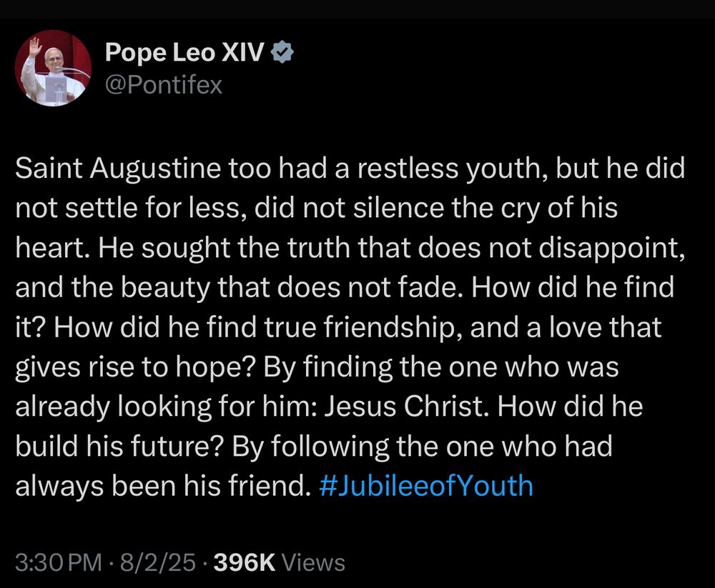The height and width of the screenshot is (588, 715).
Task: Visit the @Pontifex handle link
Action: click(164, 85)
